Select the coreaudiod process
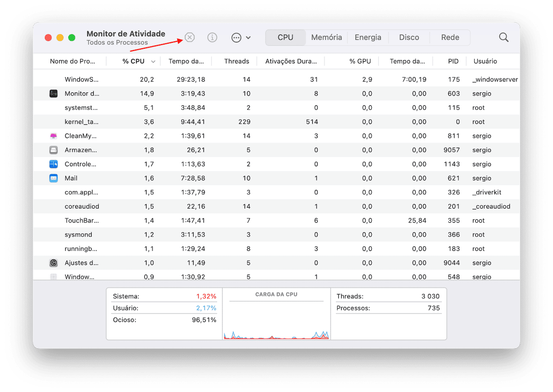The height and width of the screenshot is (392, 553). pyautogui.click(x=276, y=206)
